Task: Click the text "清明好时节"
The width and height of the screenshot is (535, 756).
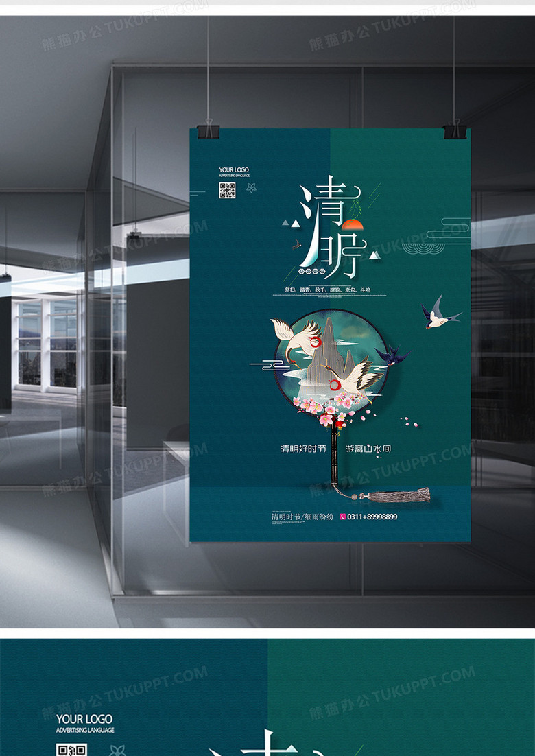Action: point(303,449)
